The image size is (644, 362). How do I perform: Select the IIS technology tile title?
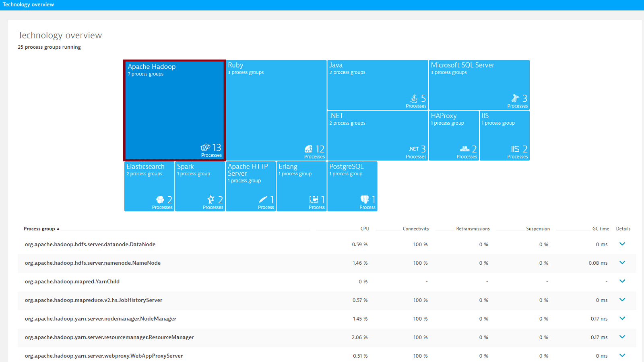tap(485, 116)
